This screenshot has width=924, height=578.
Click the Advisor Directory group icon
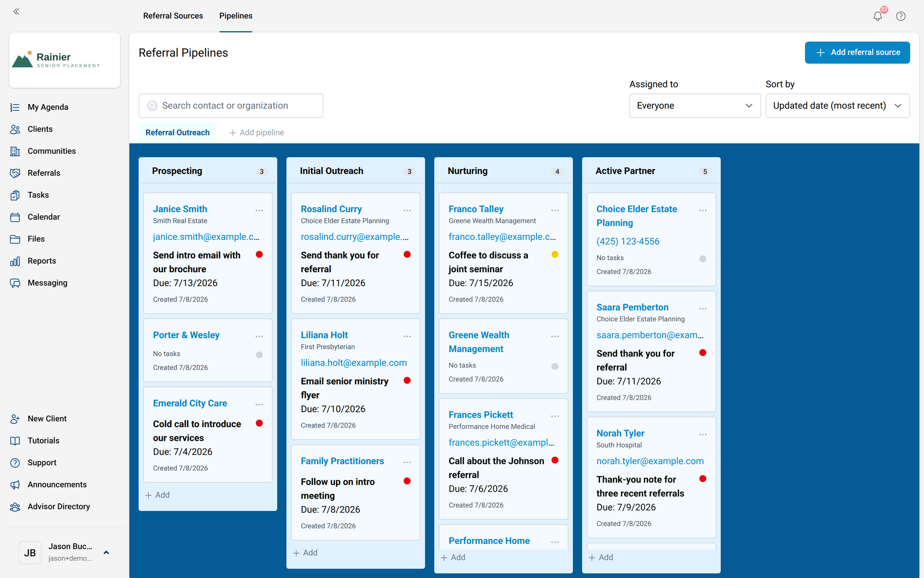pos(15,507)
